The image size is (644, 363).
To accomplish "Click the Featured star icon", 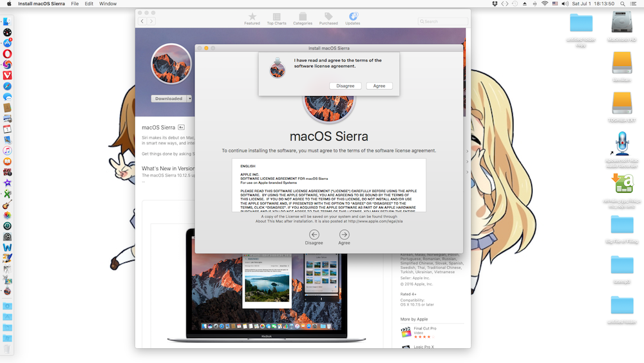I will point(252,16).
